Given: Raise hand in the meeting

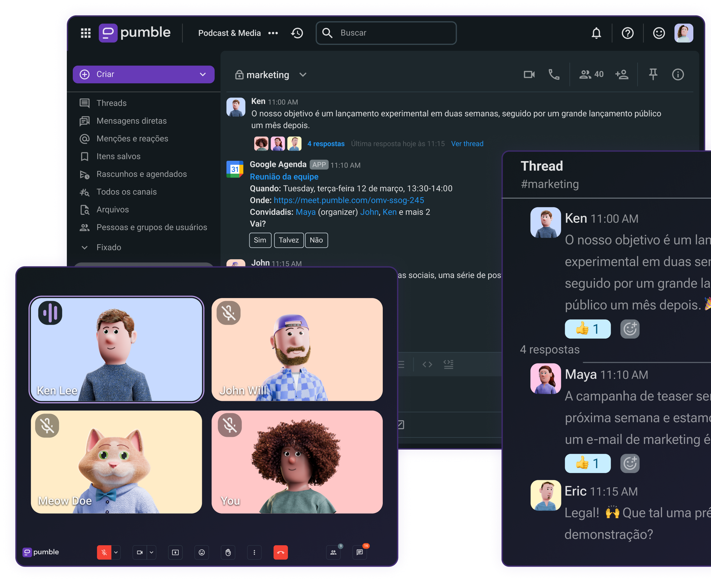Looking at the screenshot, I should click(228, 552).
